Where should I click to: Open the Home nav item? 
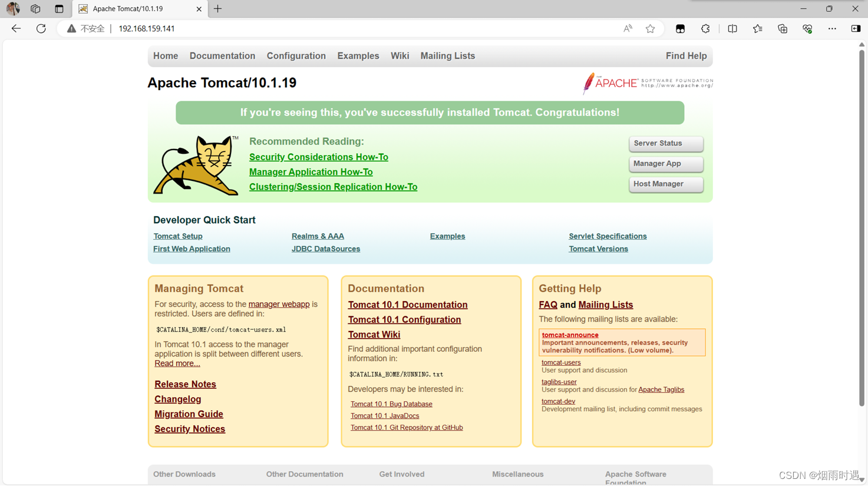[166, 56]
